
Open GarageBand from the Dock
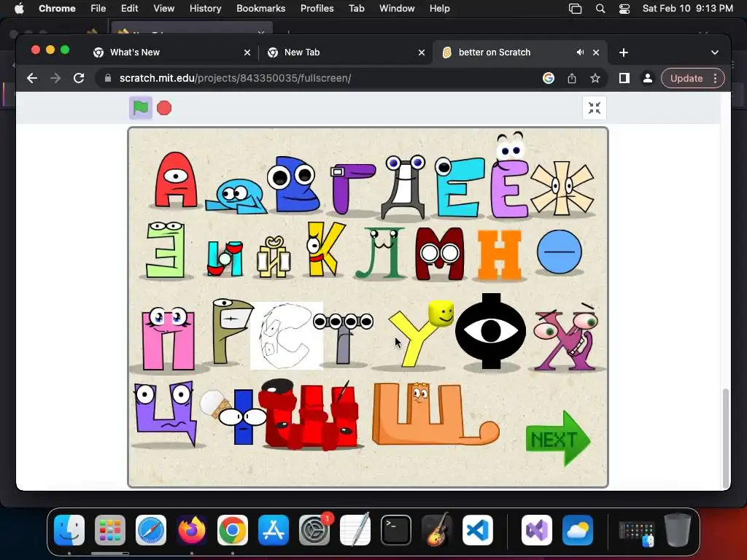click(437, 530)
